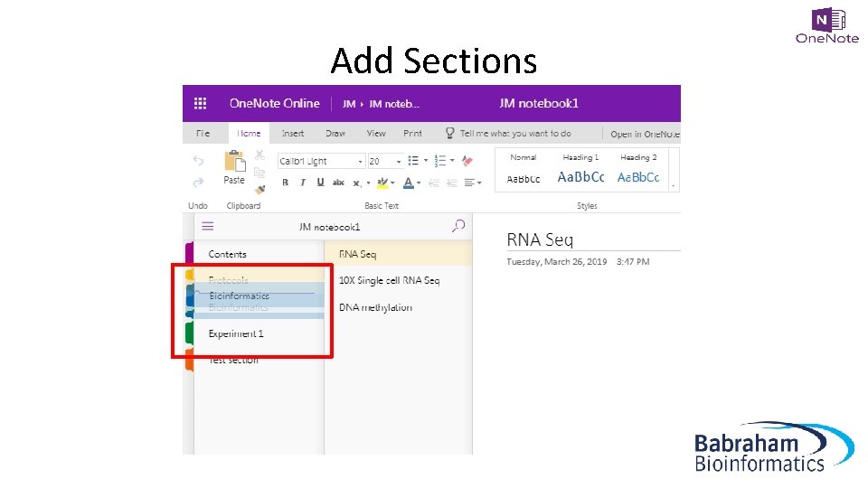Expand the subscript options arrow
The image size is (868, 488).
click(368, 183)
